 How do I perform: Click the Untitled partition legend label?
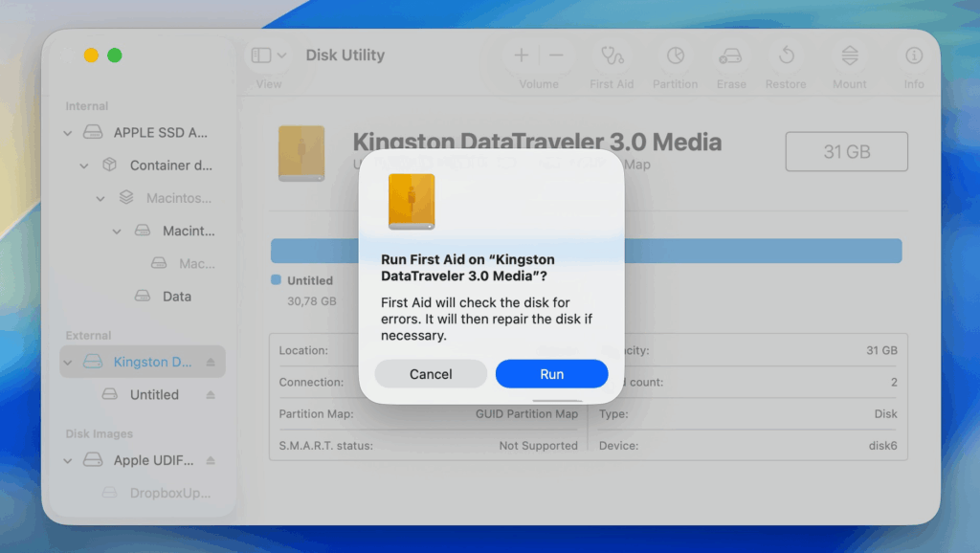coord(310,280)
